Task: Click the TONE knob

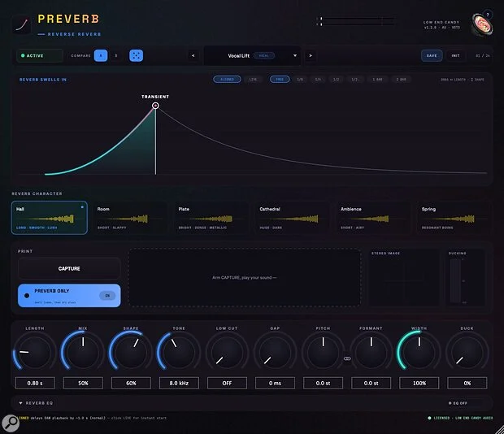Action: click(179, 352)
